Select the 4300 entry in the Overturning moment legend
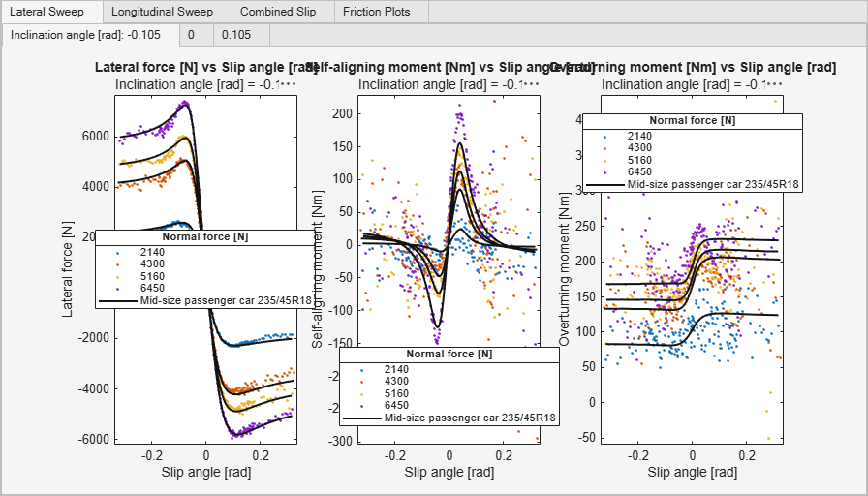Screen dimensions: 868x496 (x=639, y=148)
